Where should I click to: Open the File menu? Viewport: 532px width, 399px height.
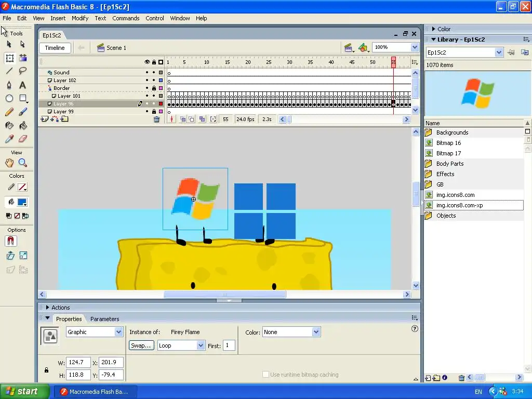7,18
